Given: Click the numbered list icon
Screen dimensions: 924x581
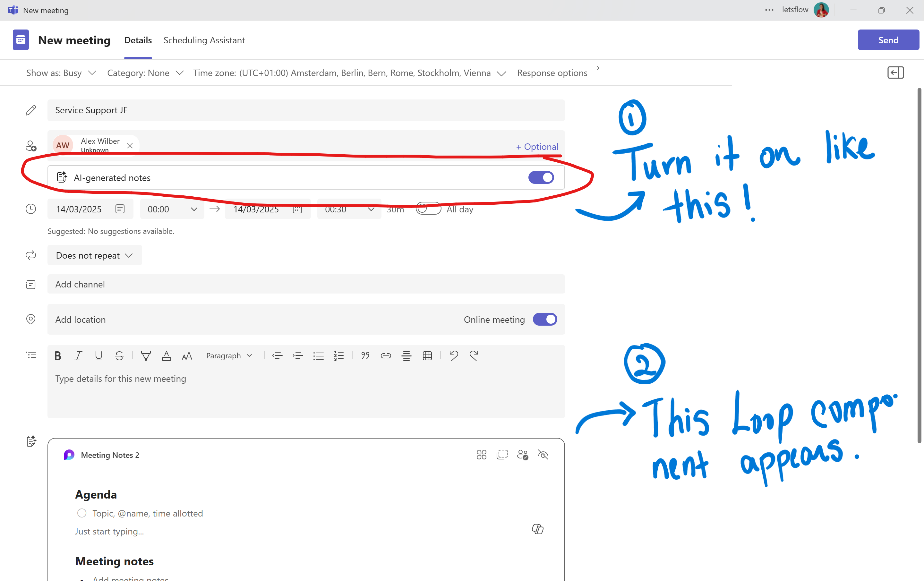Looking at the screenshot, I should point(338,356).
